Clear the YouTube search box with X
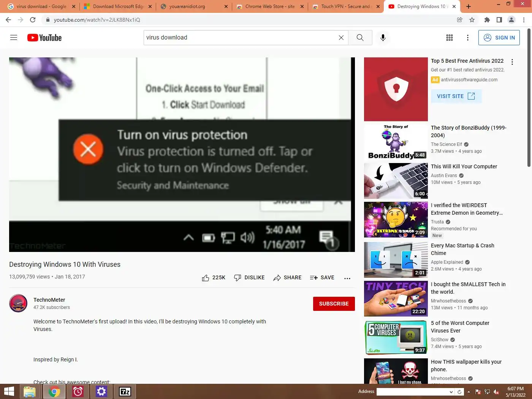The height and width of the screenshot is (399, 532). (x=341, y=38)
